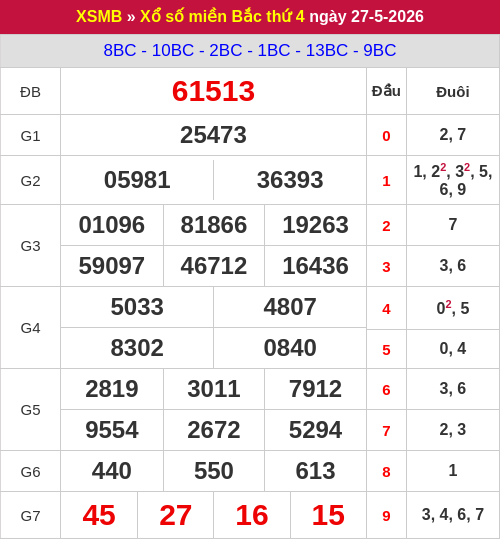Open the 'Xổ số miền Bắc thứ 4' link
This screenshot has height=539, width=500.
222,16
